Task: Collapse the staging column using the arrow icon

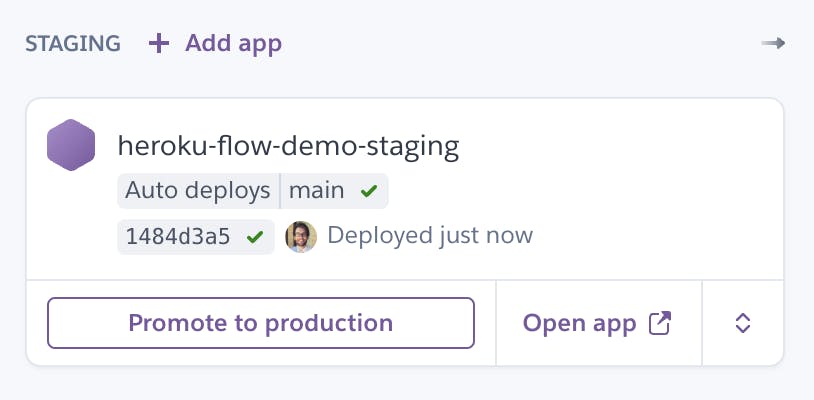Action: pyautogui.click(x=773, y=43)
